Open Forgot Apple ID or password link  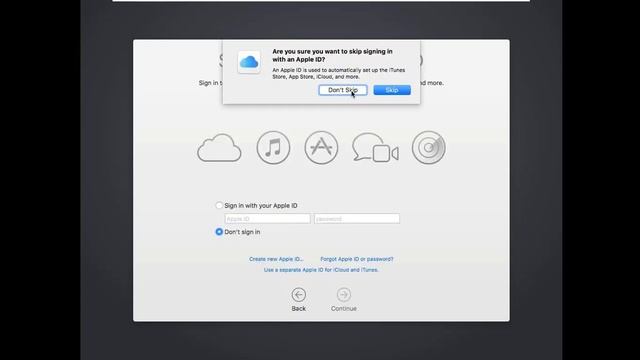click(357, 259)
